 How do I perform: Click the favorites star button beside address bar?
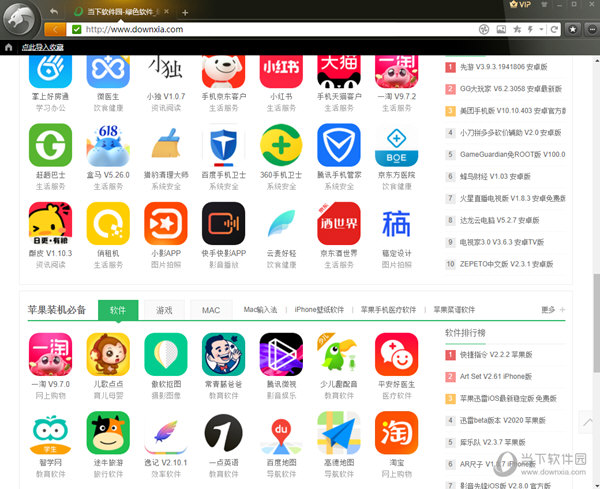(x=572, y=29)
